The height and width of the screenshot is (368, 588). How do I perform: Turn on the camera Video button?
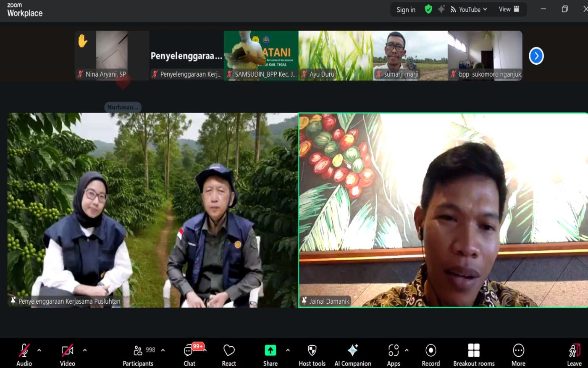coord(67,355)
